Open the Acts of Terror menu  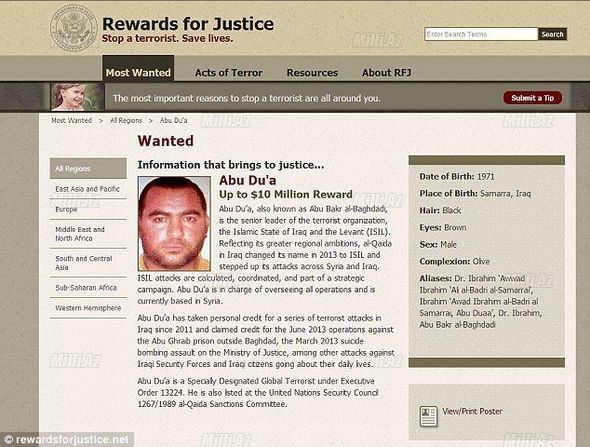[228, 73]
